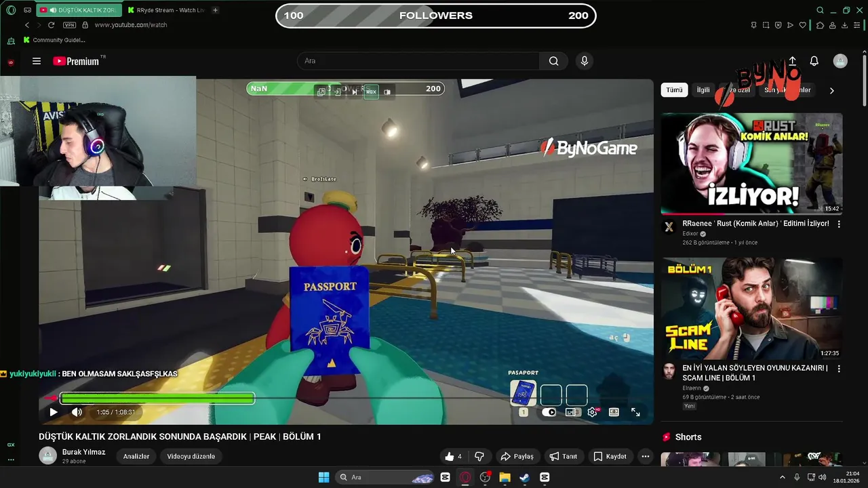
Task: Show more filter chips with the right arrow
Action: click(831, 90)
